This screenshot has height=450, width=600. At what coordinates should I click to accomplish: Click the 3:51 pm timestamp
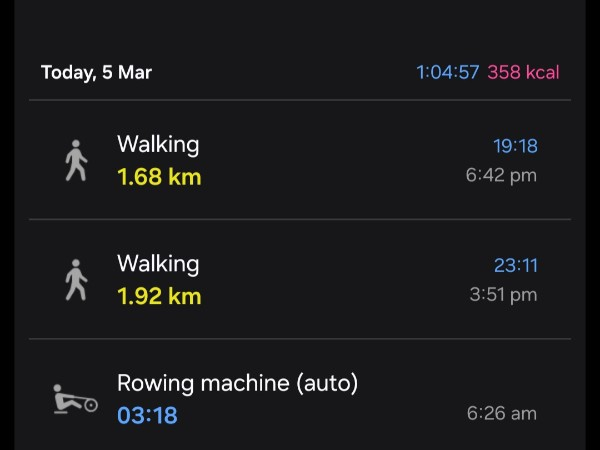503,295
